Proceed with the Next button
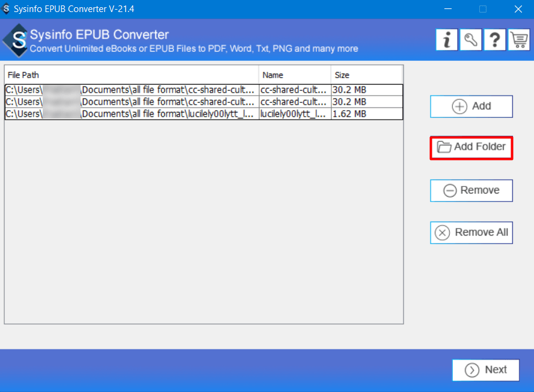Image resolution: width=534 pixels, height=392 pixels. point(486,370)
